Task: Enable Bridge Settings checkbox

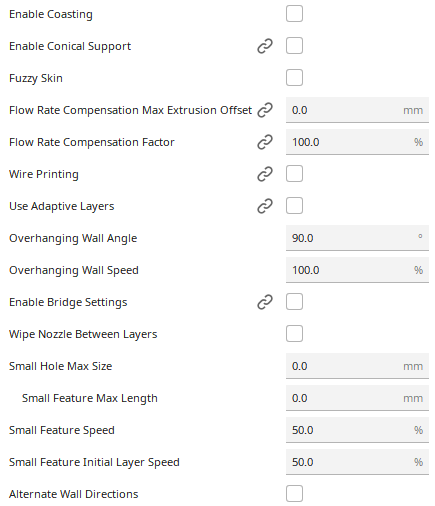Action: tap(294, 302)
